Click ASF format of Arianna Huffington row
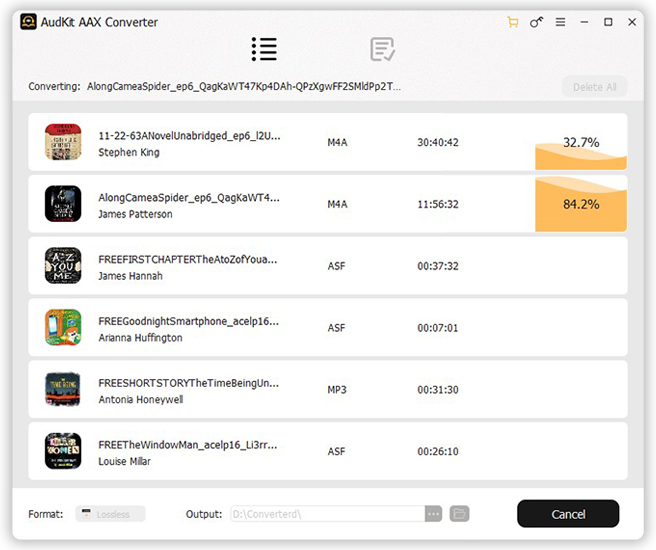 (x=336, y=328)
